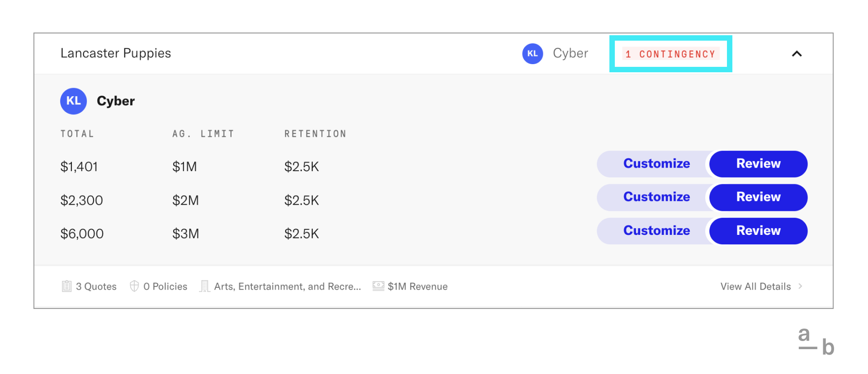The width and height of the screenshot is (868, 374).
Task: Click the $2.5K retention in $2,300 row
Action: pos(302,200)
